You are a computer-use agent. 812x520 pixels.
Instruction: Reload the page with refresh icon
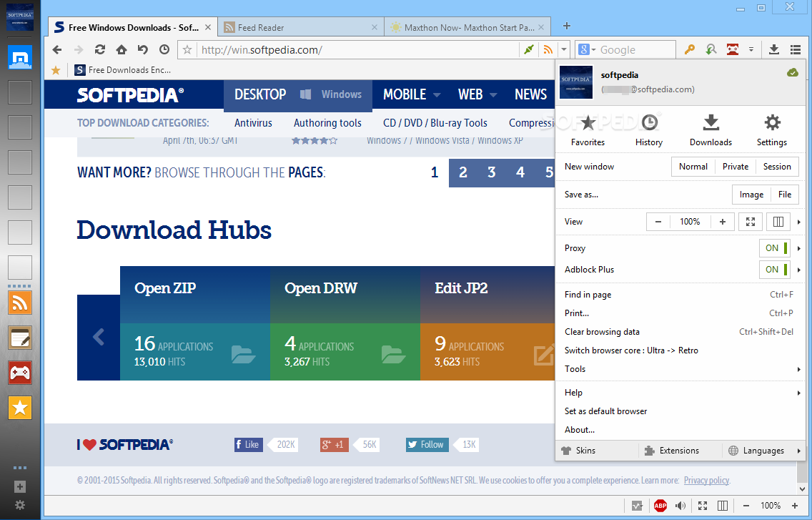pyautogui.click(x=100, y=49)
